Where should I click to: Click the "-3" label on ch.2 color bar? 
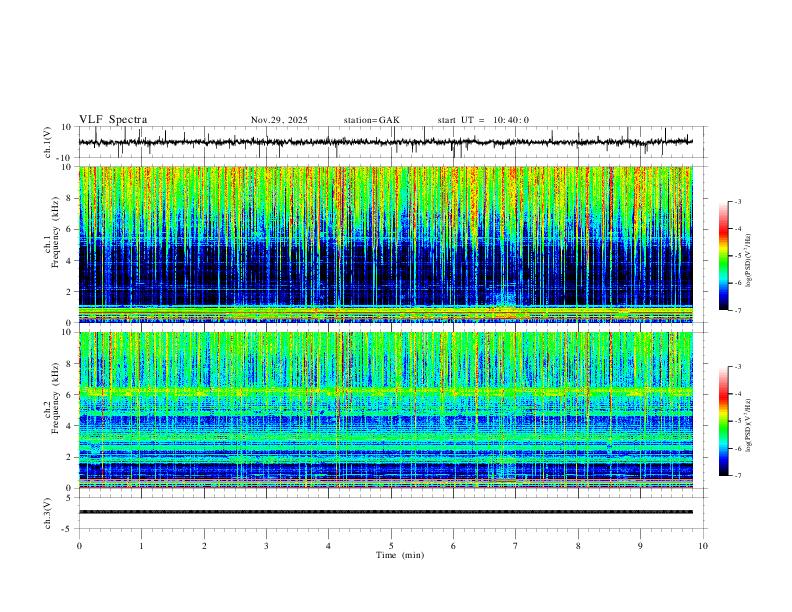point(738,367)
